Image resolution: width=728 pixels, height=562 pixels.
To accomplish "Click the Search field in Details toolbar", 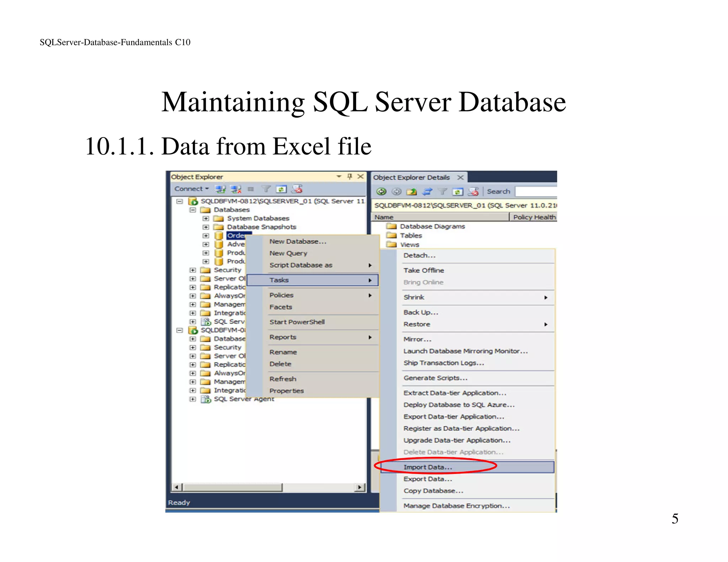I will (536, 192).
